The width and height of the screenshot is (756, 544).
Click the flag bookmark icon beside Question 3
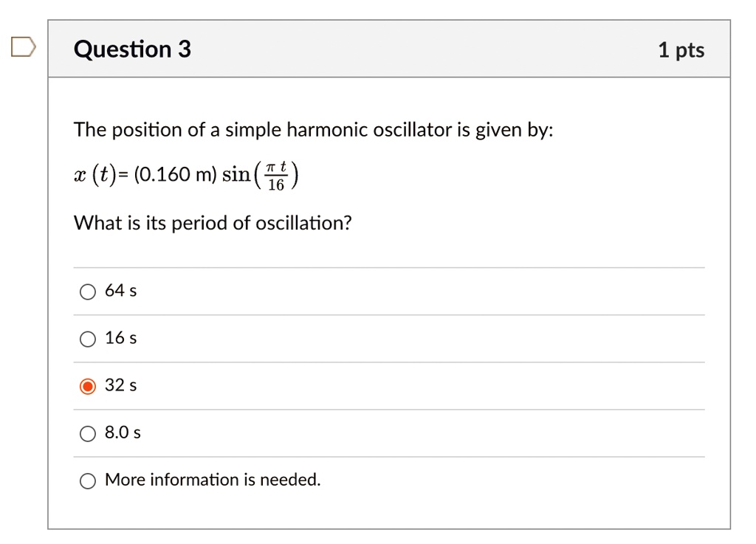click(24, 47)
